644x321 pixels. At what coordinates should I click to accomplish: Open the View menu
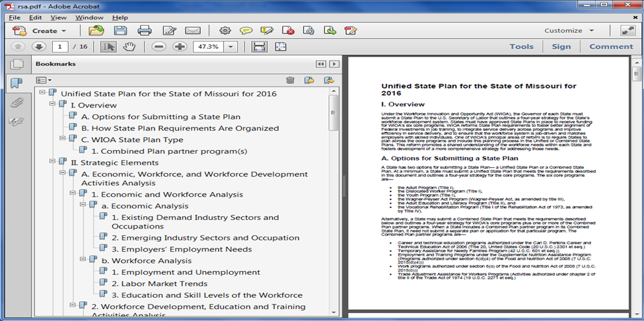58,17
